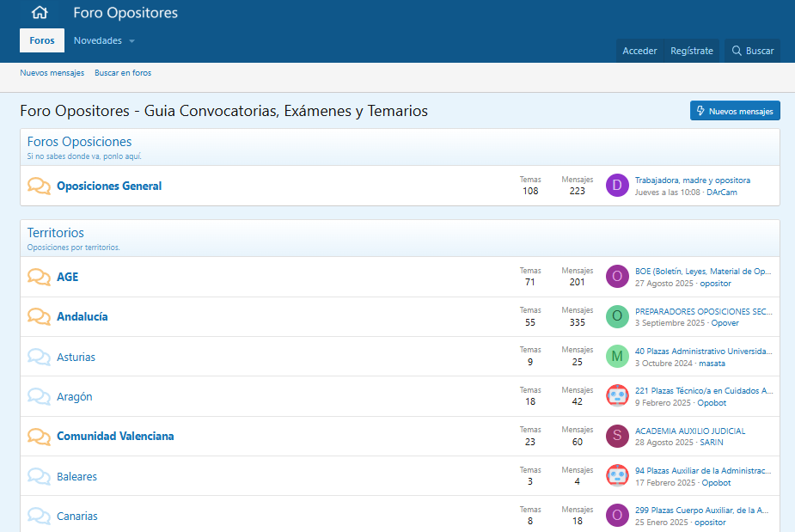Open the Novedades menu item

[97, 40]
